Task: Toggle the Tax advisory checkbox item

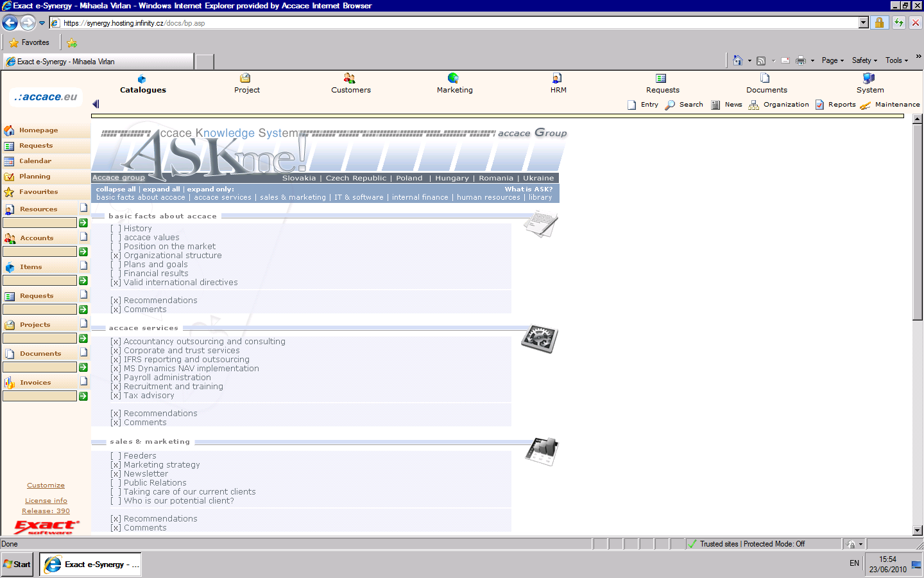Action: [x=116, y=396]
